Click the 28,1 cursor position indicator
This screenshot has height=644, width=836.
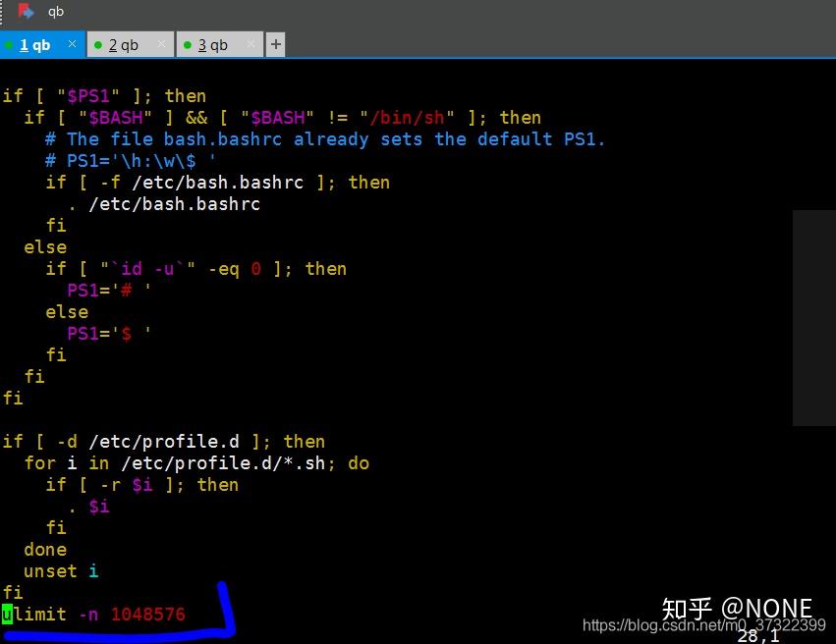coord(758,636)
